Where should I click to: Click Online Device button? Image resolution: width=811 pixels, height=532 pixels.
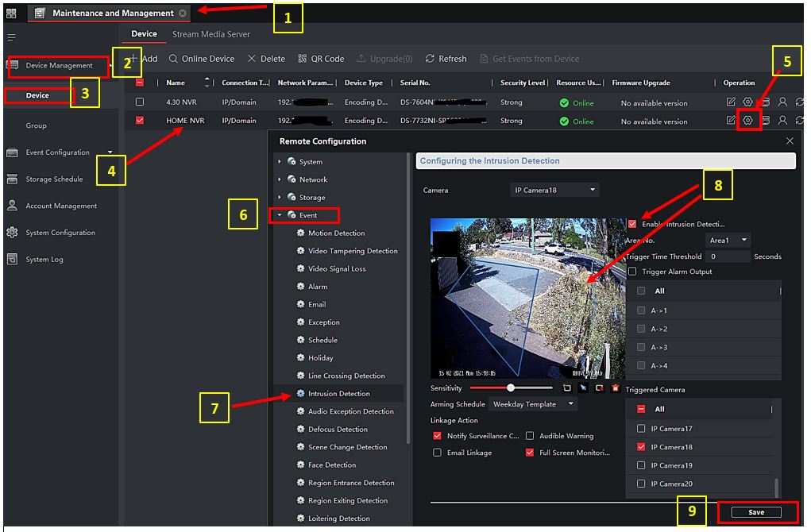pyautogui.click(x=202, y=59)
